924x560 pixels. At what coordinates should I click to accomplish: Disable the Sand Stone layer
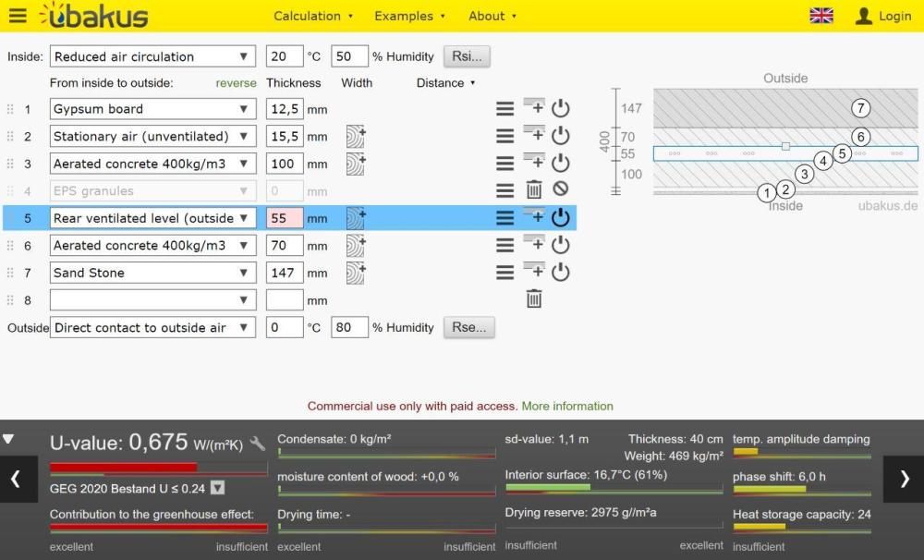(561, 272)
